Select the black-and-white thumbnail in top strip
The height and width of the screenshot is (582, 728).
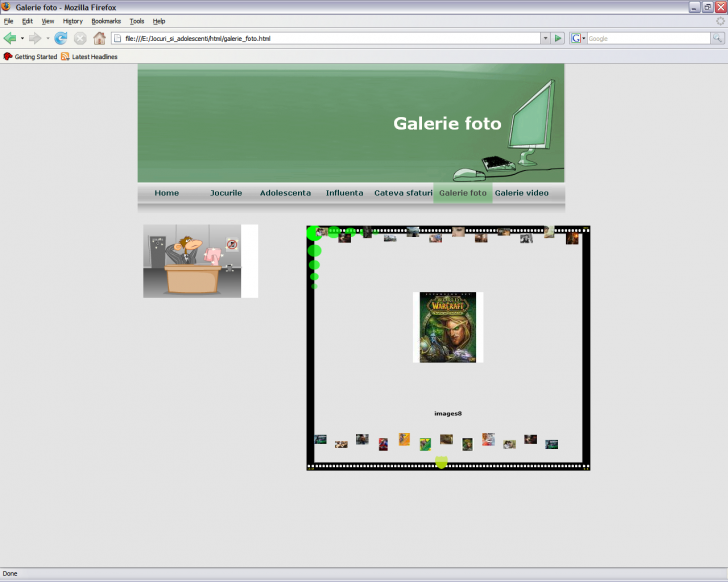(526, 239)
